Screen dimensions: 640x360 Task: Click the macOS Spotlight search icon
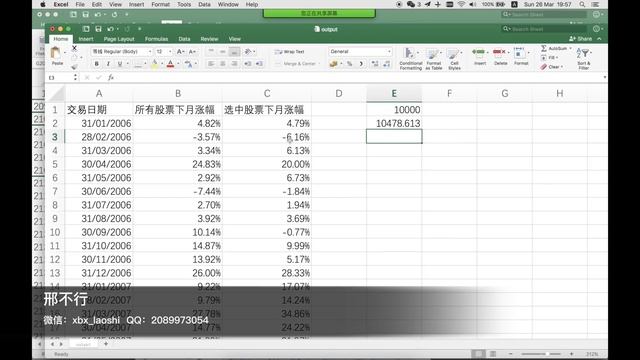pos(582,4)
